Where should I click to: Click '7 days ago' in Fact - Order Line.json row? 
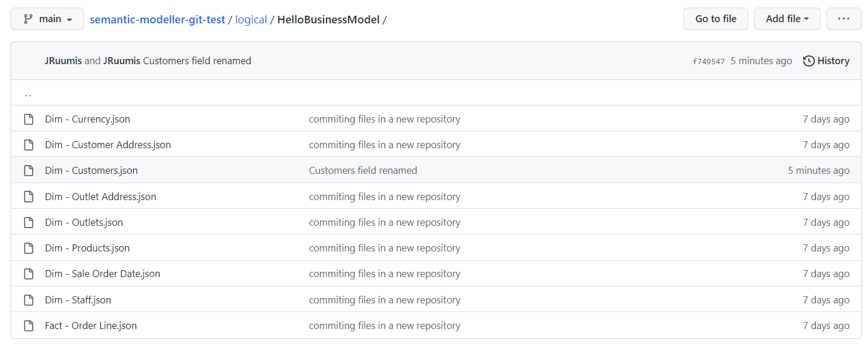point(826,325)
